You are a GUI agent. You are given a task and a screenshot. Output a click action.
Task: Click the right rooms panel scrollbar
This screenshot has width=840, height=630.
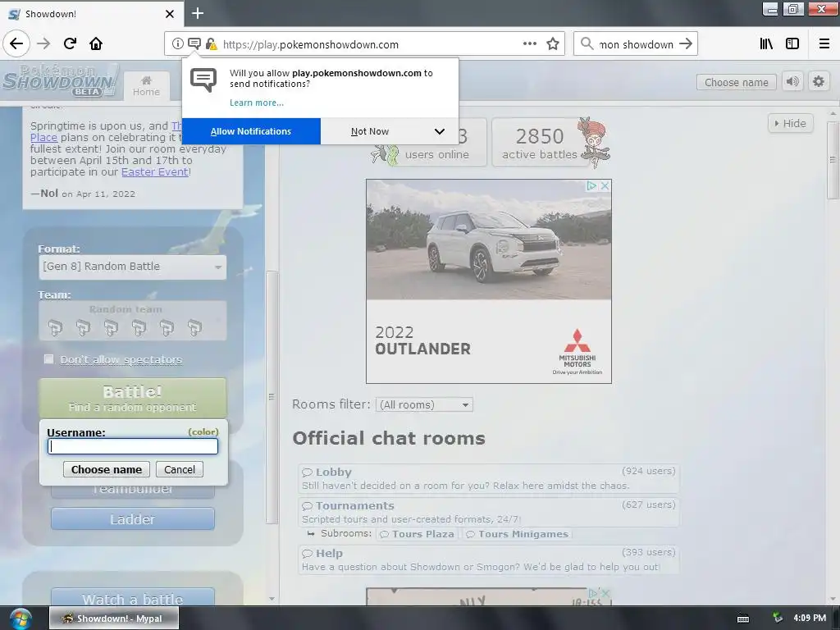833,160
